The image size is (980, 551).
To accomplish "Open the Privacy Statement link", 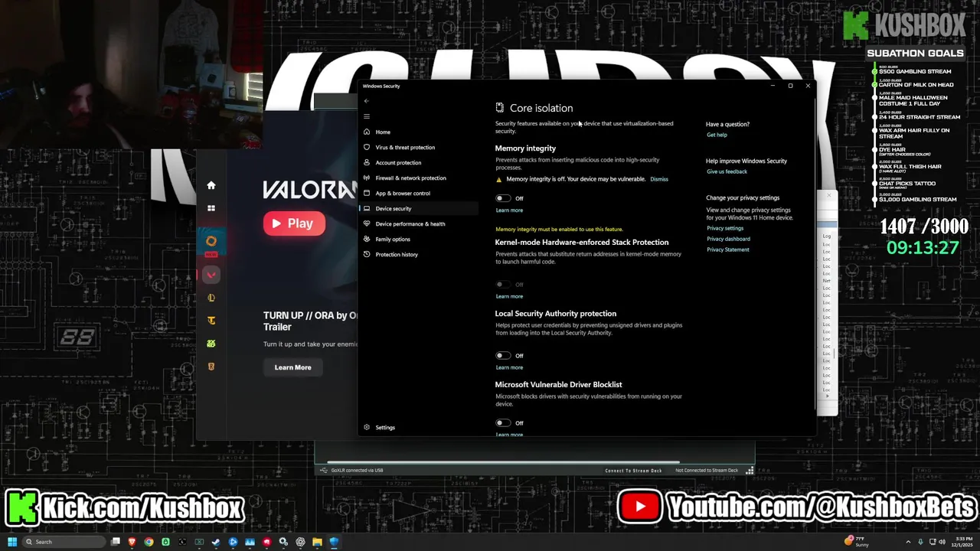I will coord(728,249).
